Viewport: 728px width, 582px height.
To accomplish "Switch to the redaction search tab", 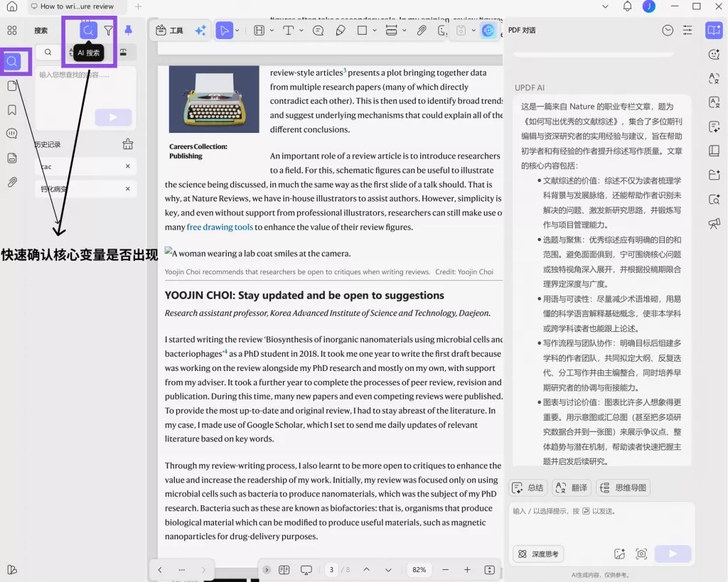I will click(x=124, y=52).
